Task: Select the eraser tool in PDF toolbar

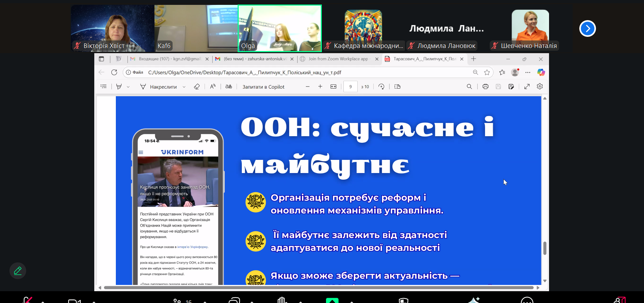Action: [197, 87]
